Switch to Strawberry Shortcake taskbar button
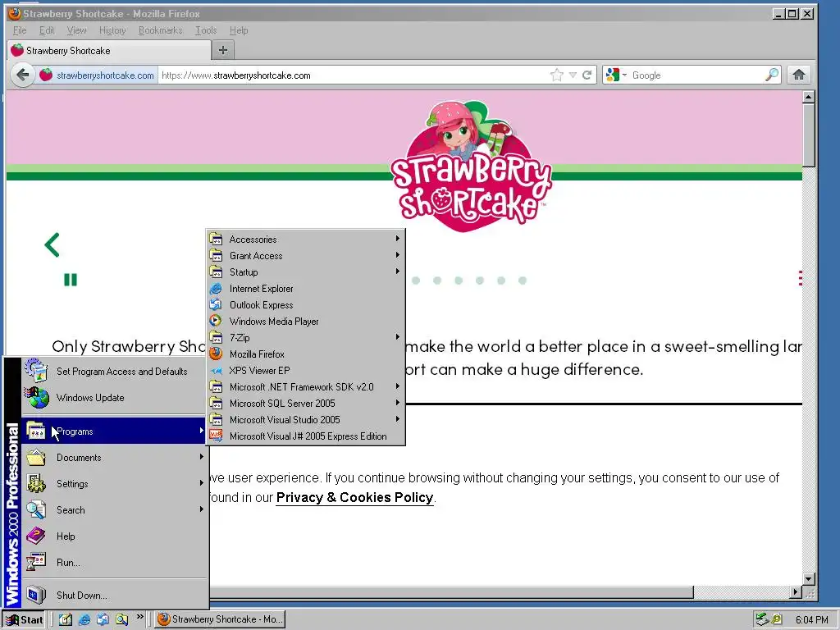 click(220, 619)
